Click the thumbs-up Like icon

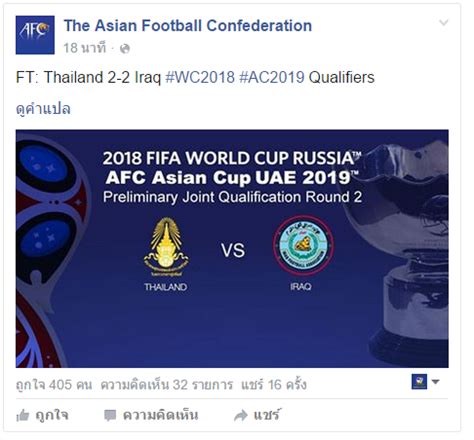pyautogui.click(x=23, y=415)
